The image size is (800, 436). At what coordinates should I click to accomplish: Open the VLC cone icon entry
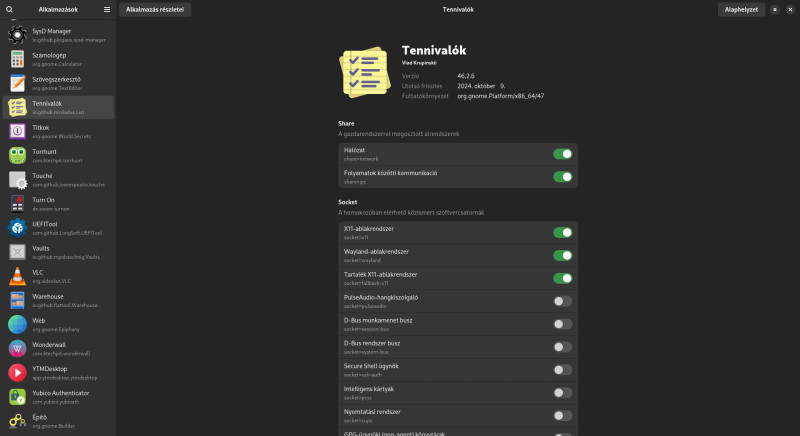point(17,276)
